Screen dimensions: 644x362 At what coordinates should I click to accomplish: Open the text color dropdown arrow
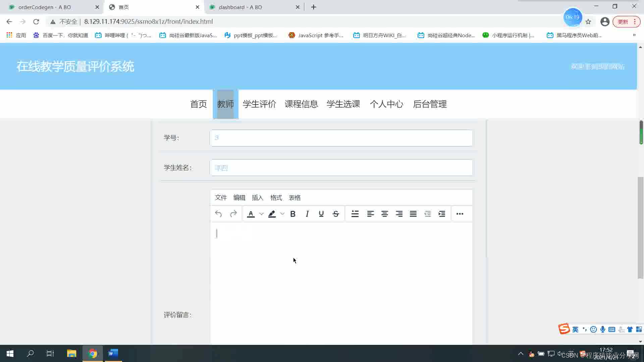pyautogui.click(x=262, y=214)
